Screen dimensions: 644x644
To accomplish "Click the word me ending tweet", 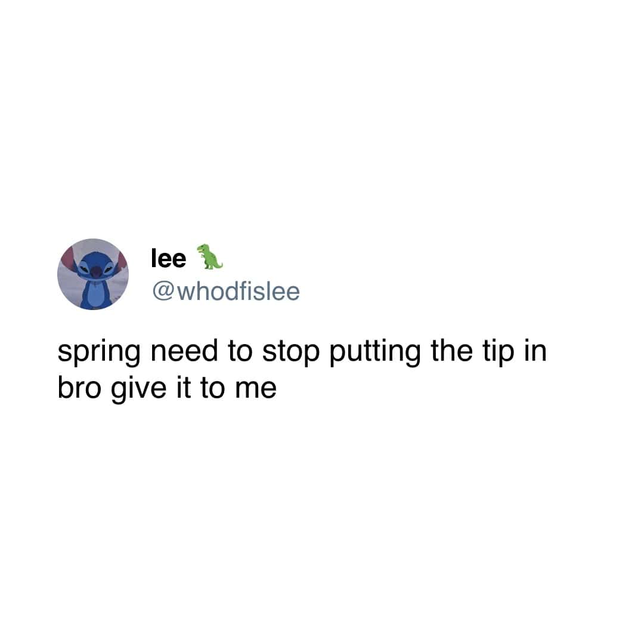I will (x=256, y=390).
